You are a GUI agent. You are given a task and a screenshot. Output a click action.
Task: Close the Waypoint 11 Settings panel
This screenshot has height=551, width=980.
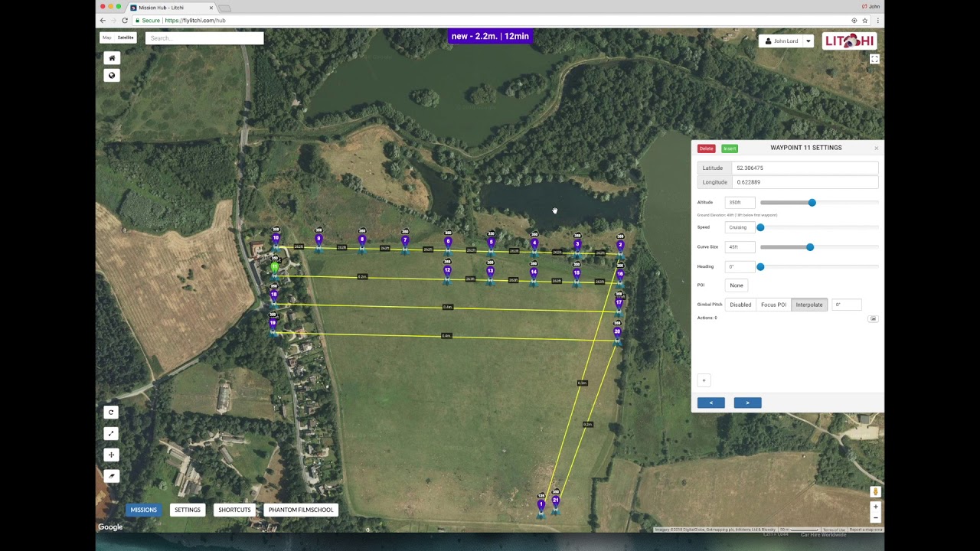click(876, 148)
